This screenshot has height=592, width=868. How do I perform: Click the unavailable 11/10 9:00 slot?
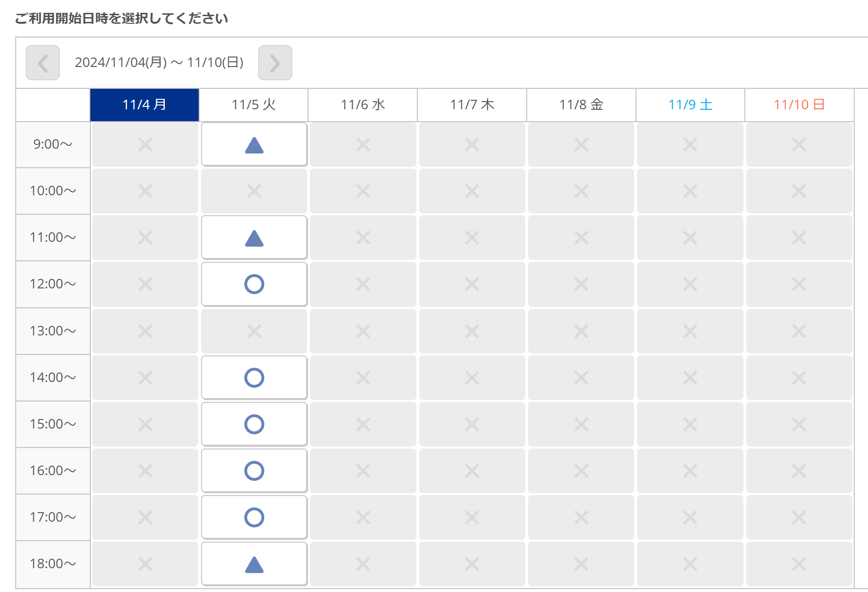799,144
